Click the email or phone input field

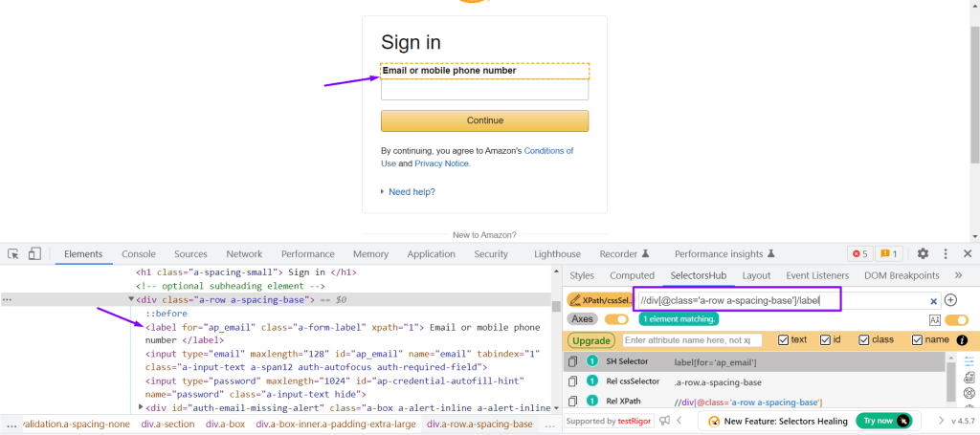click(484, 90)
